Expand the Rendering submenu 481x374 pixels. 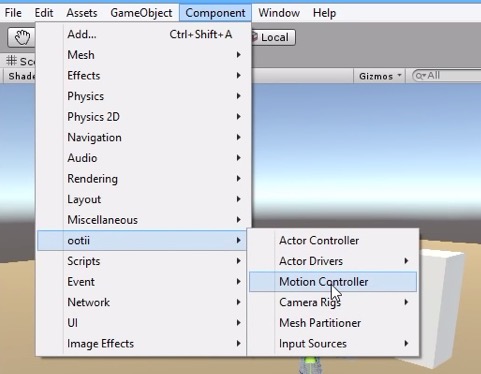[x=143, y=179]
